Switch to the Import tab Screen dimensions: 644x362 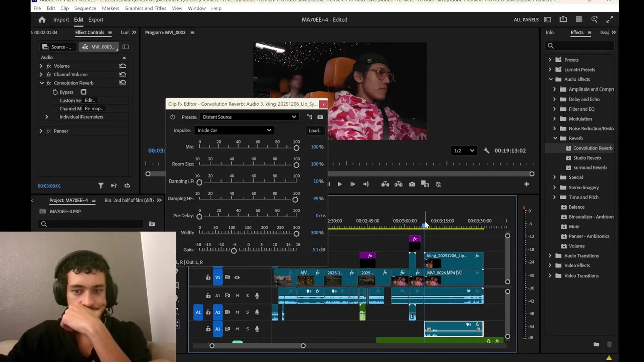(x=61, y=20)
